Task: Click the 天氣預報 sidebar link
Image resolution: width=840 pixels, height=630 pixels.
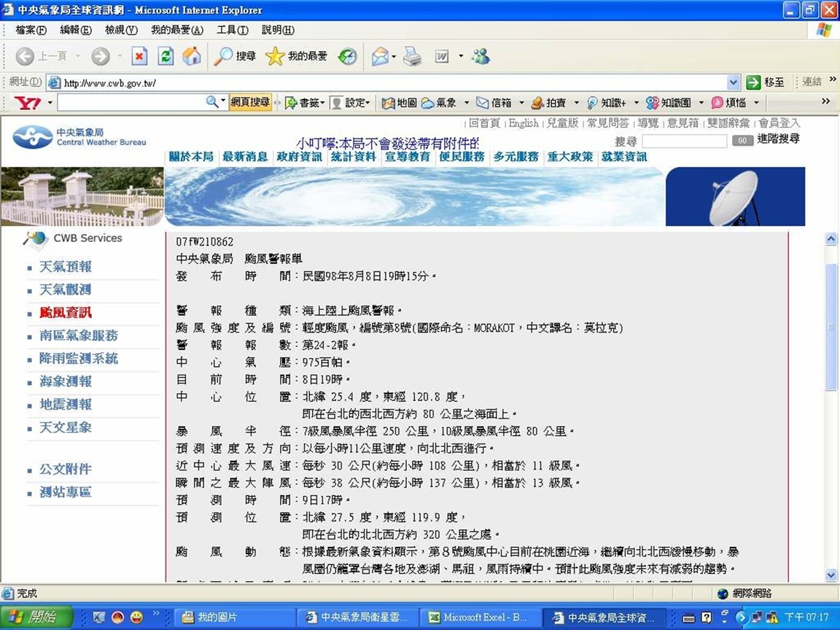Action: tap(66, 267)
